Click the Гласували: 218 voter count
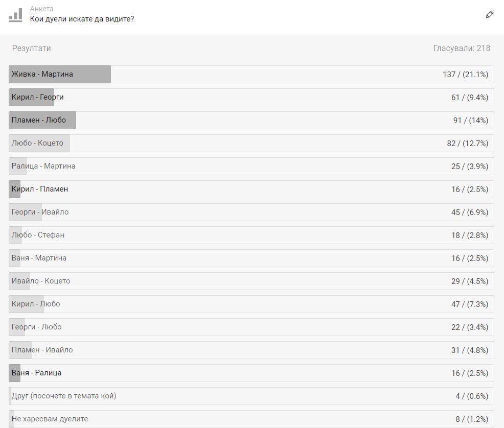Image resolution: width=504 pixels, height=428 pixels. click(462, 48)
